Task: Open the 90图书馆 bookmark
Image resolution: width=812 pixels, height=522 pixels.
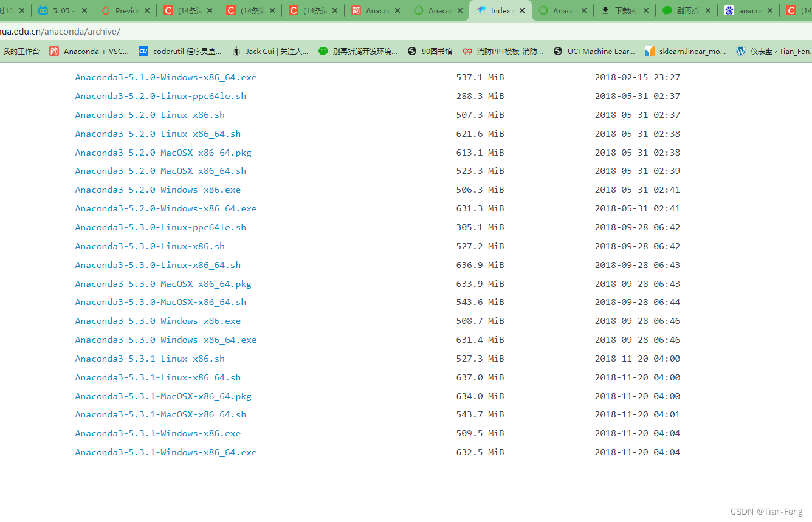Action: point(430,52)
